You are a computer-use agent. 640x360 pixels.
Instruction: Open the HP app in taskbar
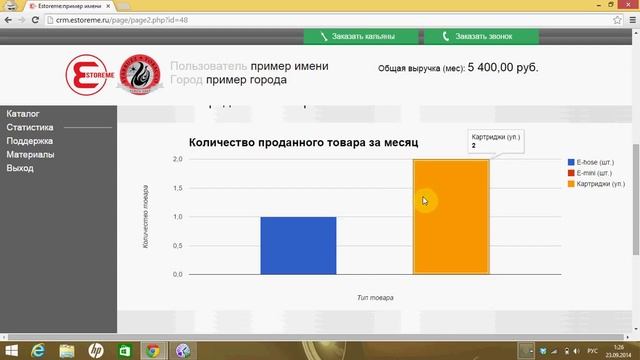[96, 351]
